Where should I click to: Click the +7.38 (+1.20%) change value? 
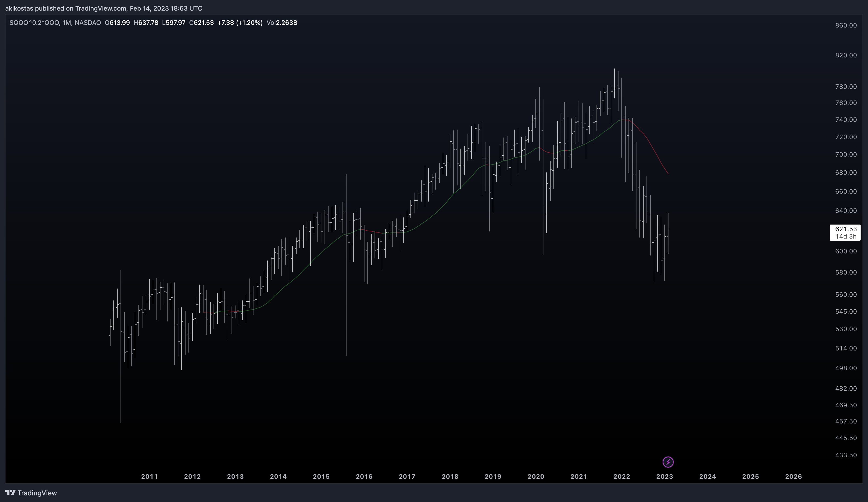pyautogui.click(x=240, y=23)
